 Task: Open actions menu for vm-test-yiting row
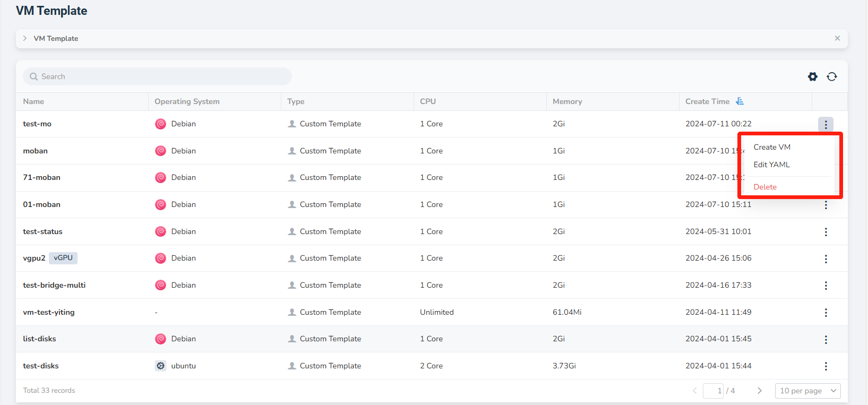click(826, 313)
